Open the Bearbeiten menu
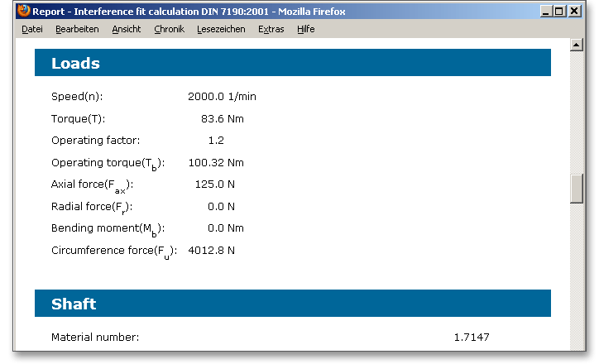Viewport: 599px width, 364px height. click(x=77, y=29)
